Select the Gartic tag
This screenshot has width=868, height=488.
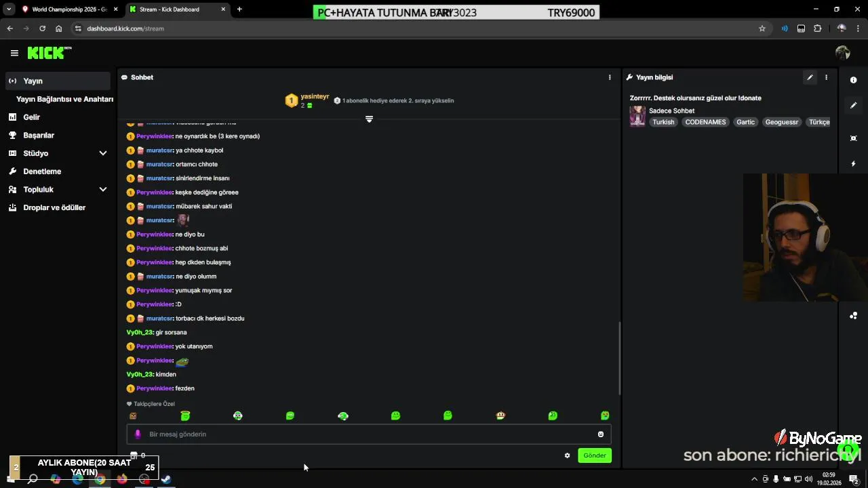(x=745, y=122)
